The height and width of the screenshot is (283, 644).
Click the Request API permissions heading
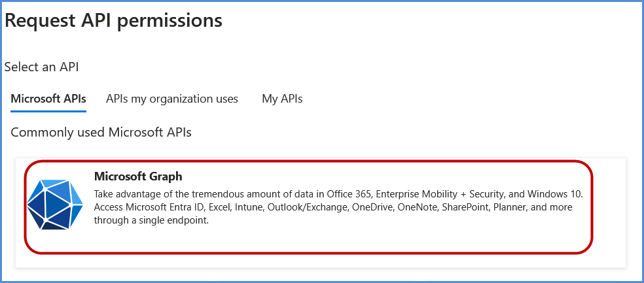click(114, 21)
